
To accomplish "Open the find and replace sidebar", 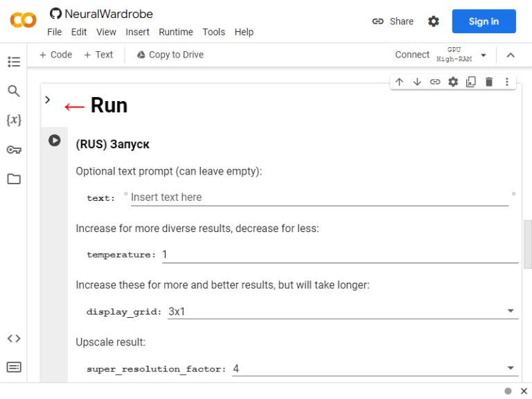I will (x=14, y=91).
